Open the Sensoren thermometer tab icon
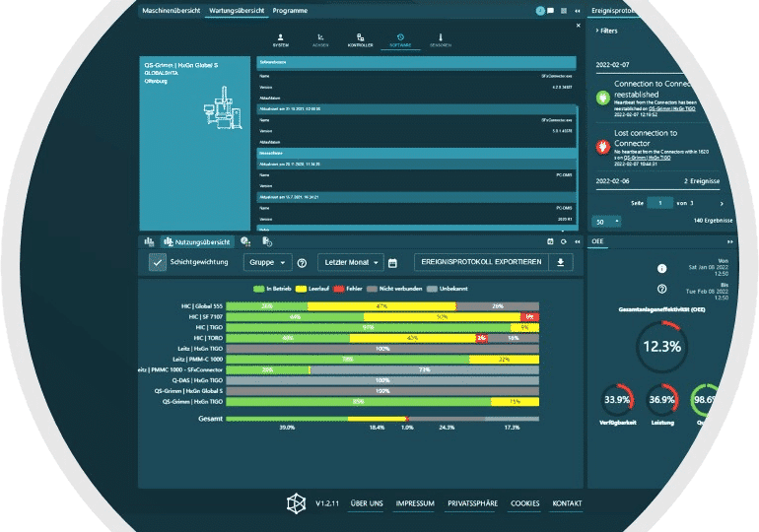This screenshot has width=759, height=532. pyautogui.click(x=441, y=40)
